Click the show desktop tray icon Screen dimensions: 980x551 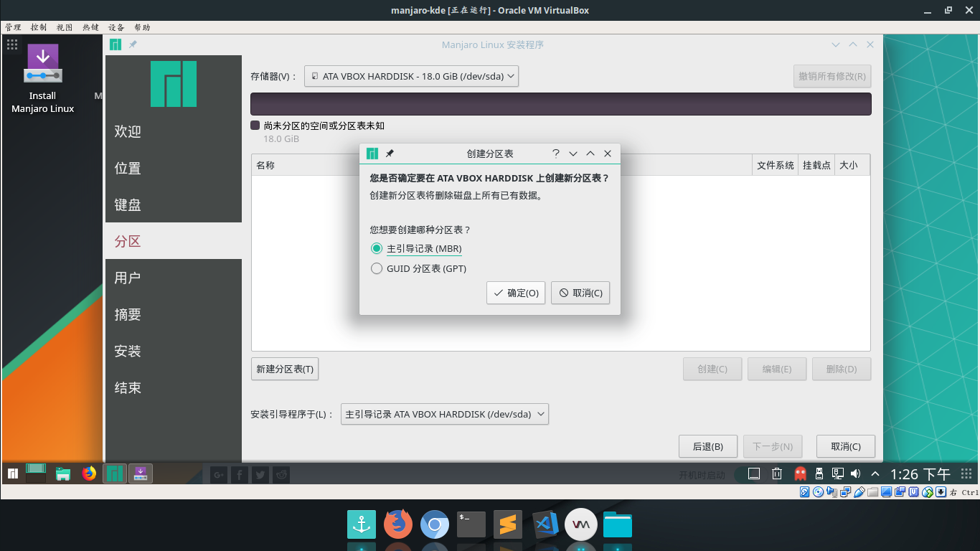pos(754,474)
